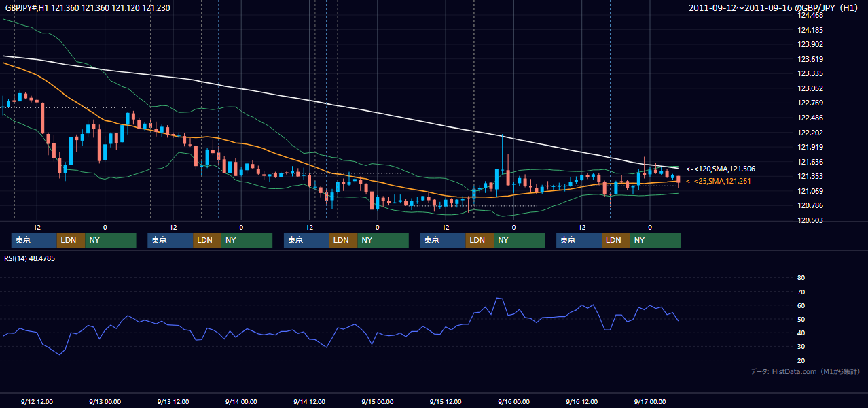Screen dimensions: 868x408
Task: Click the 9/15 12:00 time axis label
Action: (x=446, y=402)
